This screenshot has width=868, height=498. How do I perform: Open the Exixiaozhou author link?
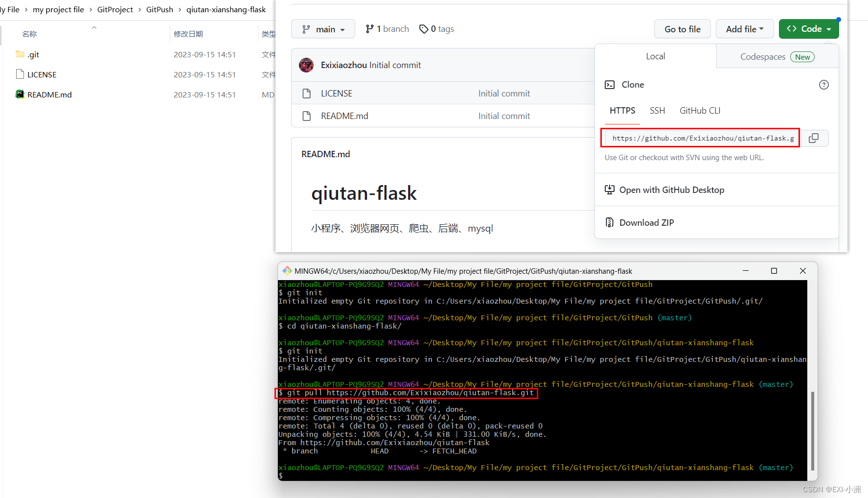(344, 65)
